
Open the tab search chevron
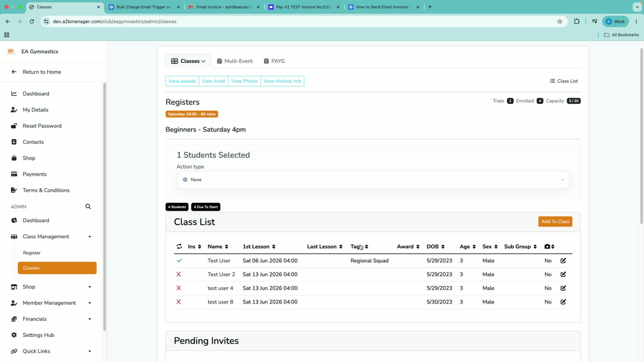[x=637, y=7]
